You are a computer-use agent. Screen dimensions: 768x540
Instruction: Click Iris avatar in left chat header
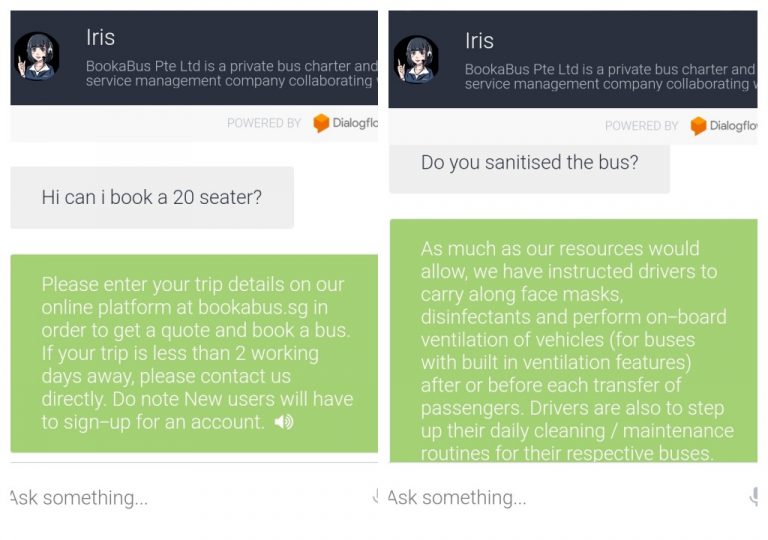pos(37,57)
